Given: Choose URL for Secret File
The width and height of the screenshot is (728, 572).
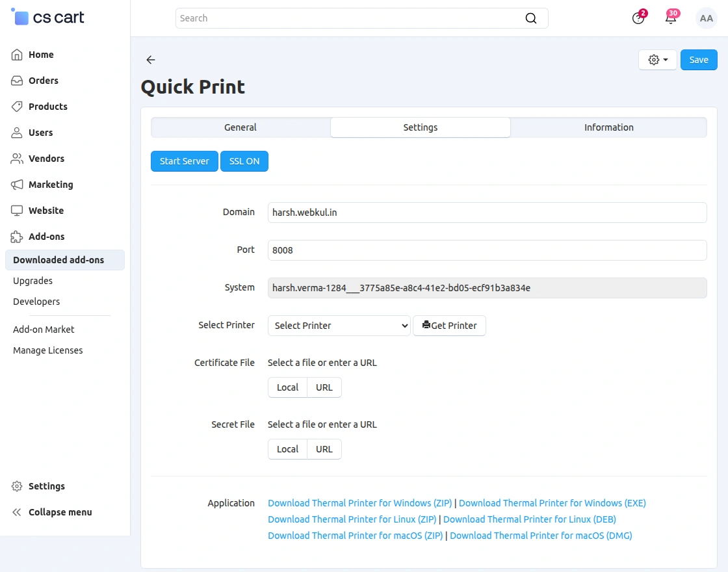Looking at the screenshot, I should [x=324, y=449].
